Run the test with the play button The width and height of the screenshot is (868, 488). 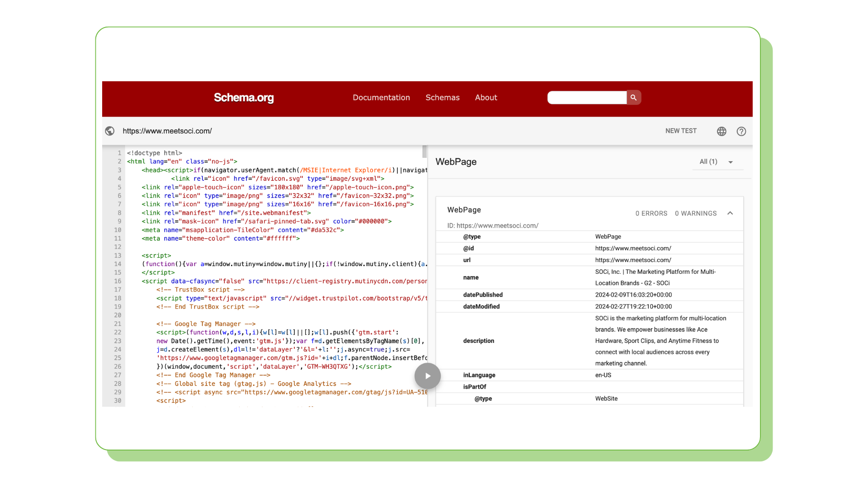(428, 376)
